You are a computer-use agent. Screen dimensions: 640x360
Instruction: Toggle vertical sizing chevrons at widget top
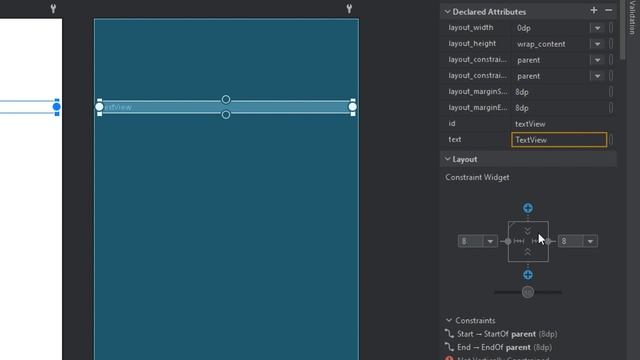528,231
